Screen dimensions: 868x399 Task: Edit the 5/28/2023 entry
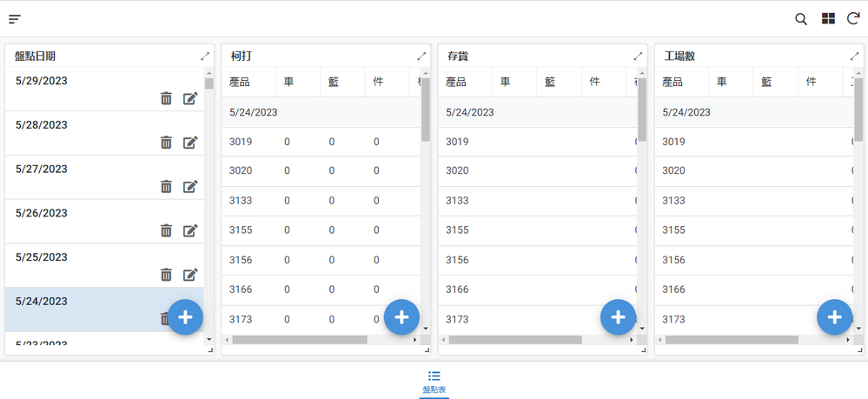190,143
